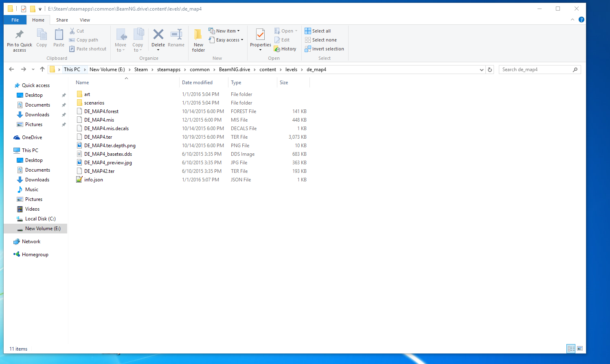Switch to the Share ribbon tab
610x364 pixels.
pyautogui.click(x=62, y=20)
